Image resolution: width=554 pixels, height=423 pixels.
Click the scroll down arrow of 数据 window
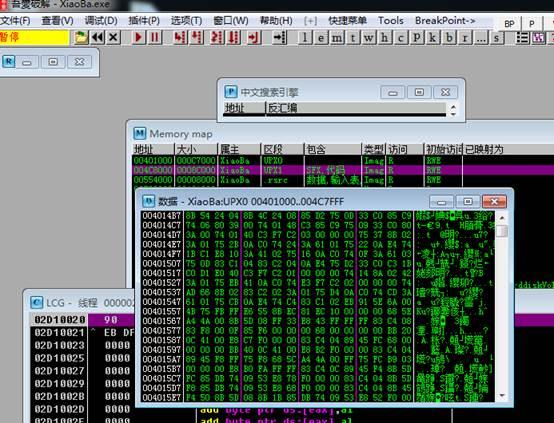click(502, 396)
